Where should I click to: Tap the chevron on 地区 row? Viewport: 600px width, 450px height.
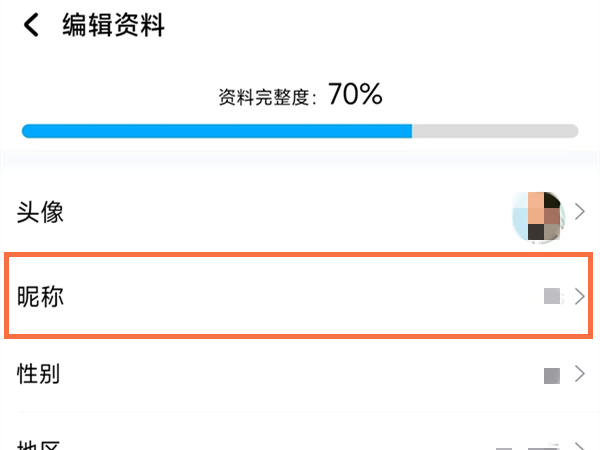580,445
